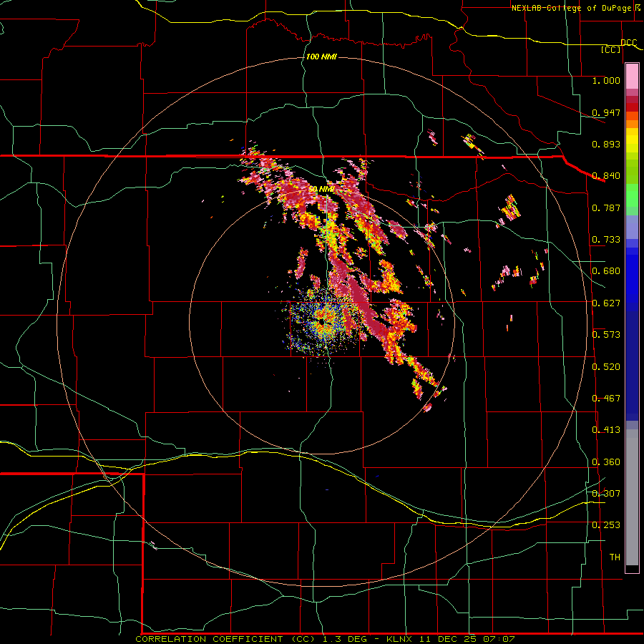Image resolution: width=644 pixels, height=644 pixels.
Task: Select the 0.413 scale value
Action: (606, 430)
